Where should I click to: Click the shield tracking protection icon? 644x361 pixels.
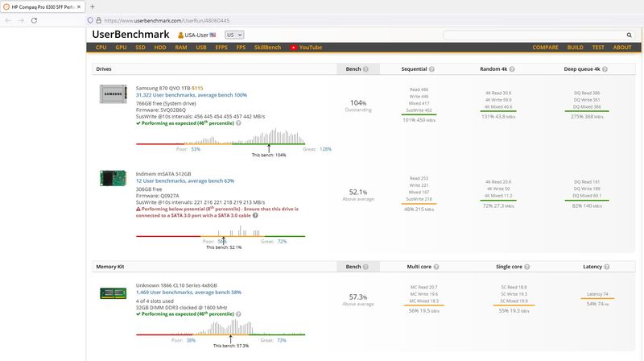tap(90, 20)
